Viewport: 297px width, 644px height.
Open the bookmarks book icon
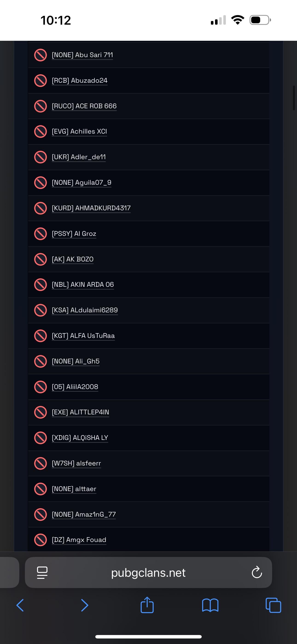tap(210, 605)
